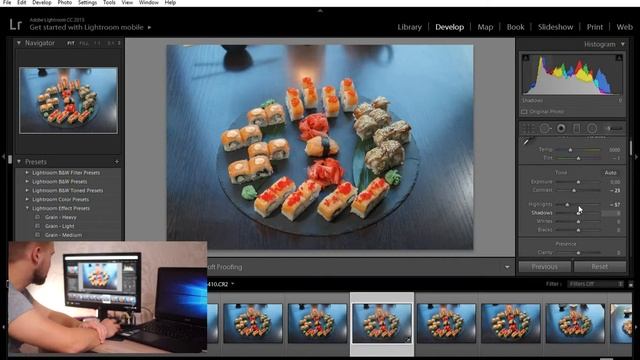Open the Settings menu
This screenshot has height=360, width=640.
87,2
